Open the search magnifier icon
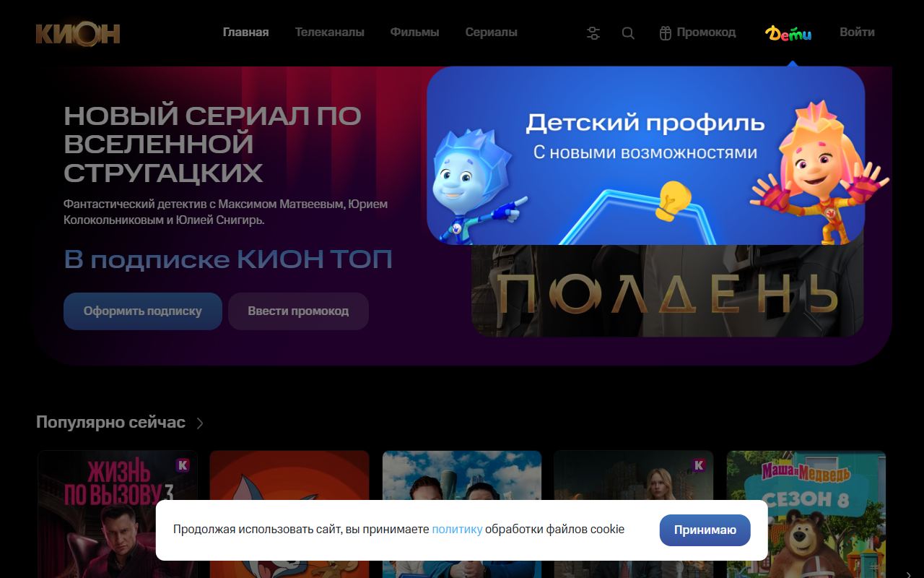The height and width of the screenshot is (578, 924). 628,33
